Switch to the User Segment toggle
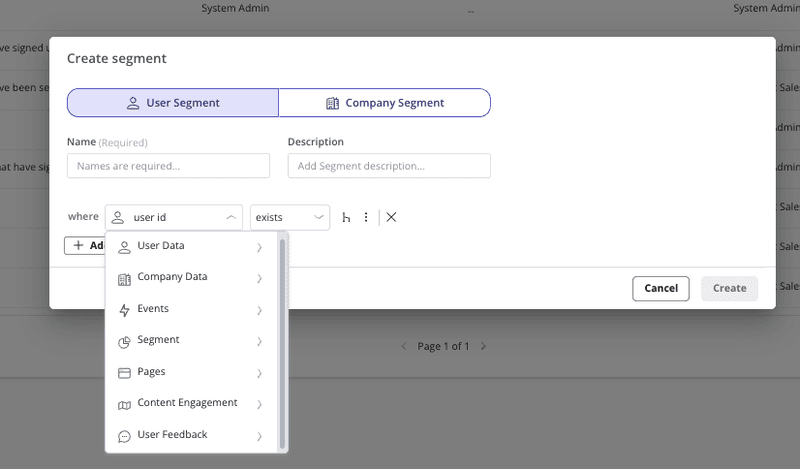 point(173,103)
